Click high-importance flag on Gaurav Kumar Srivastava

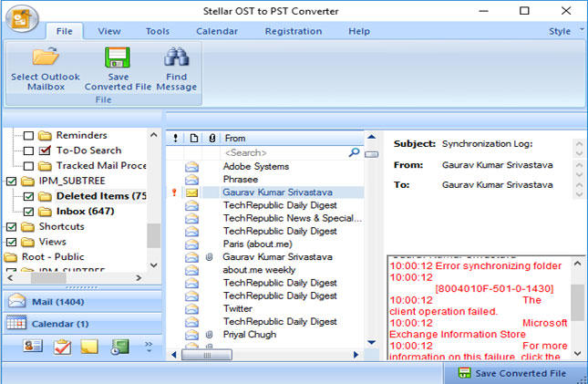[174, 192]
